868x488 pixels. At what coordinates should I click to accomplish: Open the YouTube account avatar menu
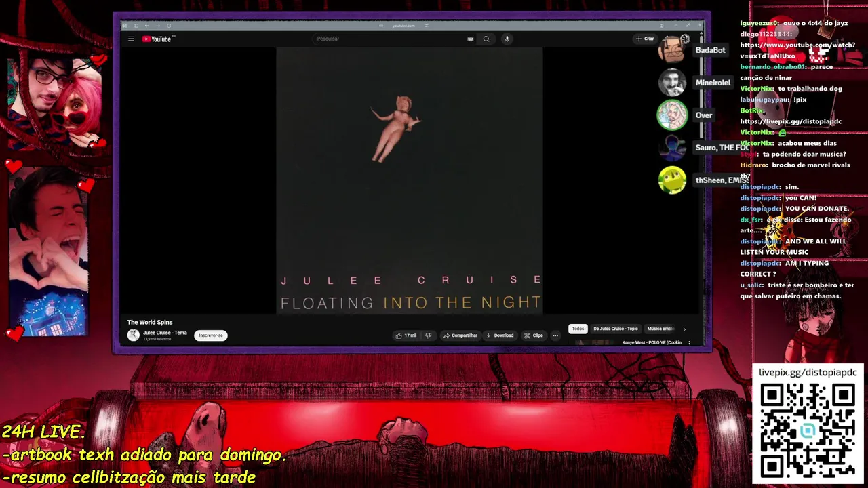[x=685, y=39]
